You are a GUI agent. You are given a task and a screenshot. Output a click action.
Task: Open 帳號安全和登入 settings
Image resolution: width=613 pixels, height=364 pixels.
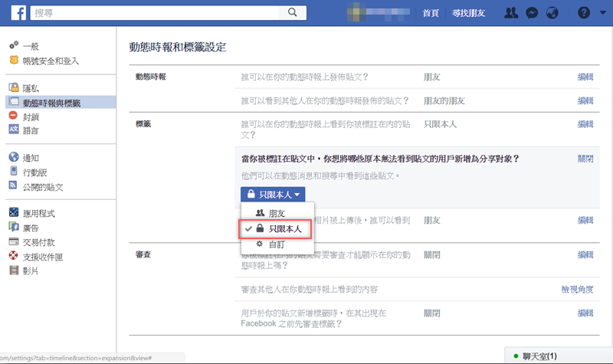coord(51,61)
